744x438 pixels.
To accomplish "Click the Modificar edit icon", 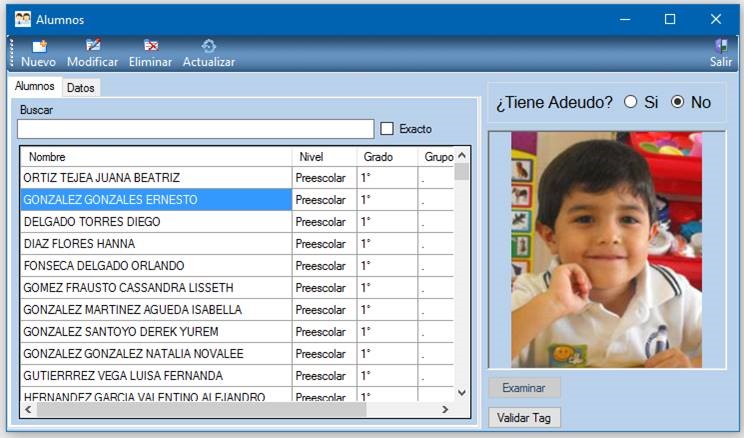I will coord(92,46).
